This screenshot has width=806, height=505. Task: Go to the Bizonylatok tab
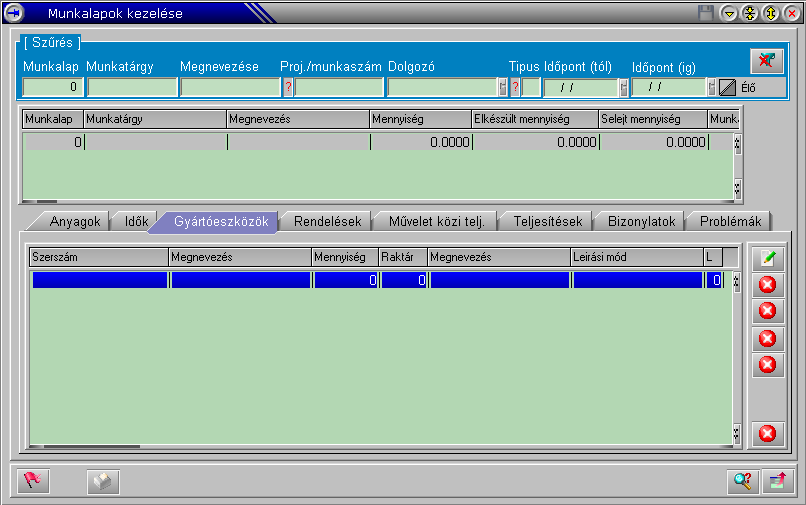pyautogui.click(x=640, y=221)
